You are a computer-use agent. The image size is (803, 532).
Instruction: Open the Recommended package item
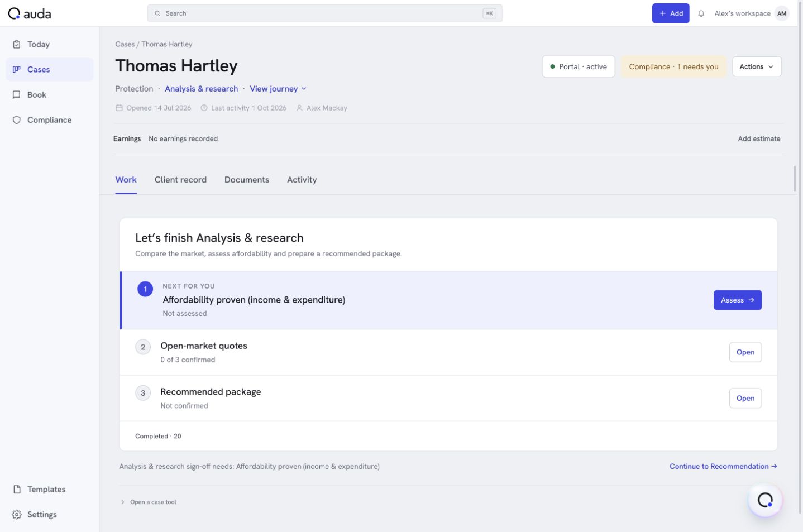[x=745, y=398]
